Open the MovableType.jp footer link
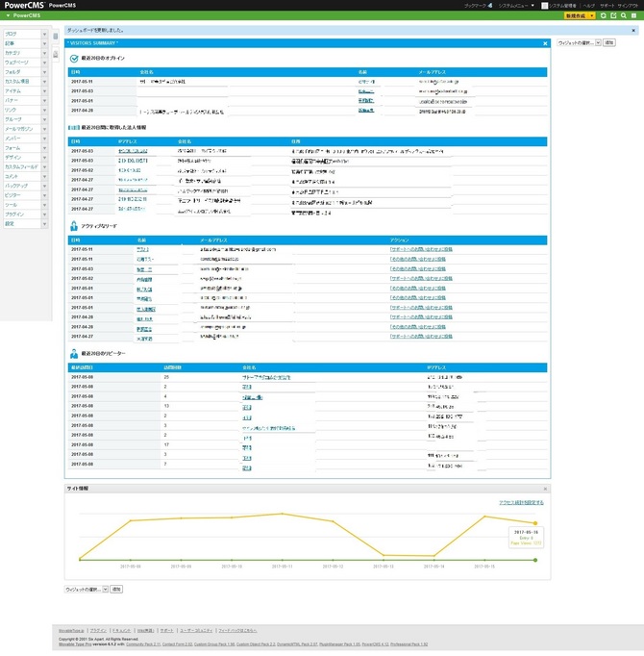The height and width of the screenshot is (656, 644). [x=71, y=631]
